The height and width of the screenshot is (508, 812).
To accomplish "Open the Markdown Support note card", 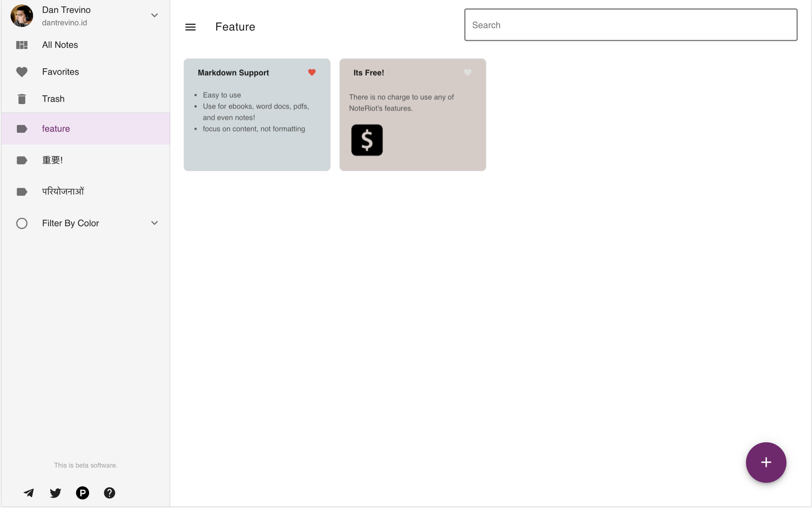I will click(x=257, y=149).
